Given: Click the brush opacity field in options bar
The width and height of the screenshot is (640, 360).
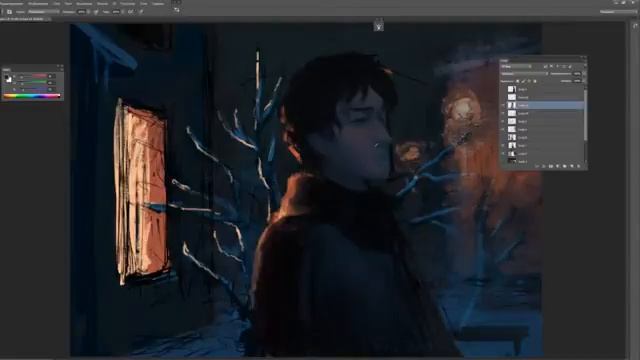Looking at the screenshot, I should click(x=81, y=11).
